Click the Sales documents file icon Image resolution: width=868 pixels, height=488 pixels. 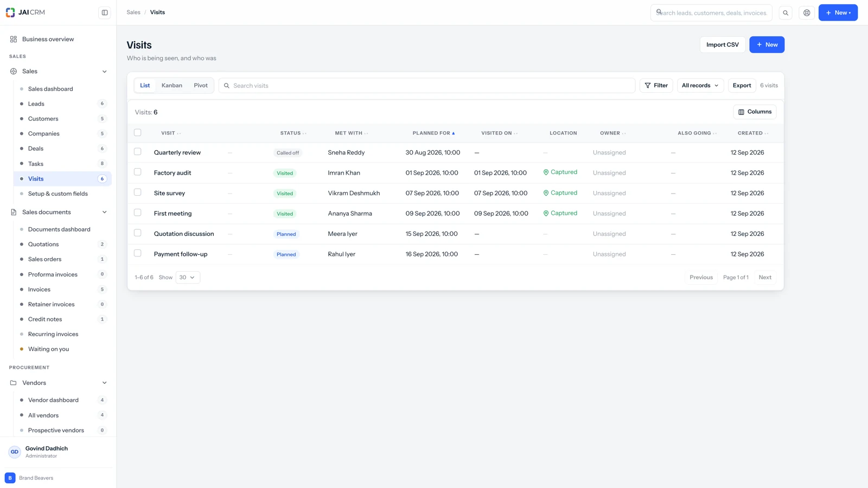pos(14,212)
